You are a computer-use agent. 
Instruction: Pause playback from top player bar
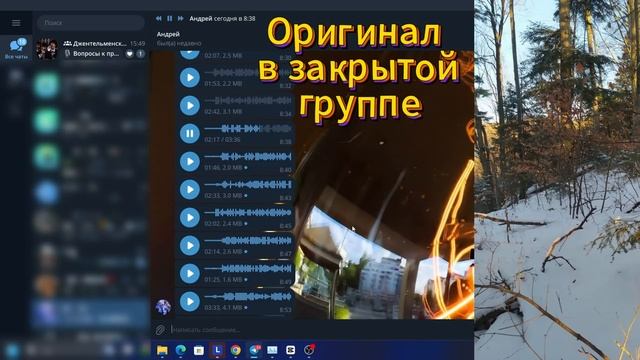(169, 19)
